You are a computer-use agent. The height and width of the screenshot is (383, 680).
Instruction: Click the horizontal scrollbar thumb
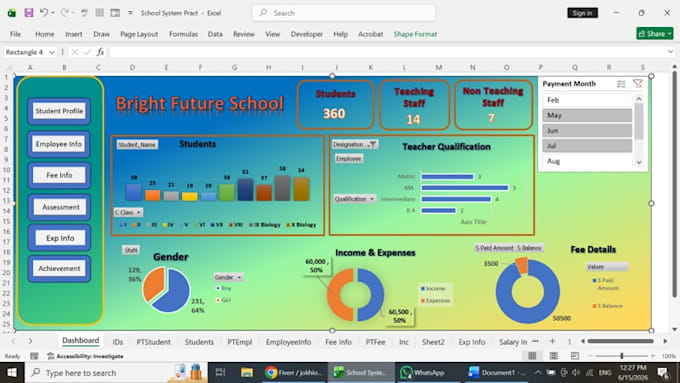coord(620,341)
